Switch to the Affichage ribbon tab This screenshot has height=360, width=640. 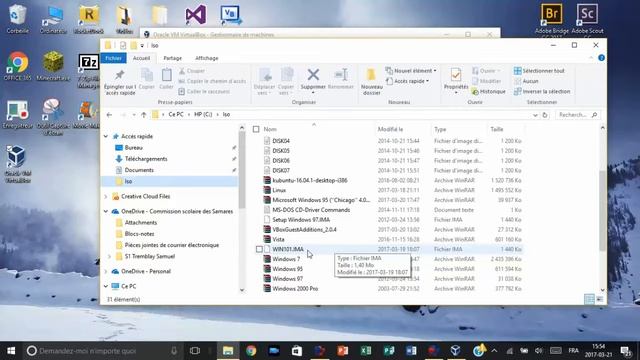click(207, 58)
